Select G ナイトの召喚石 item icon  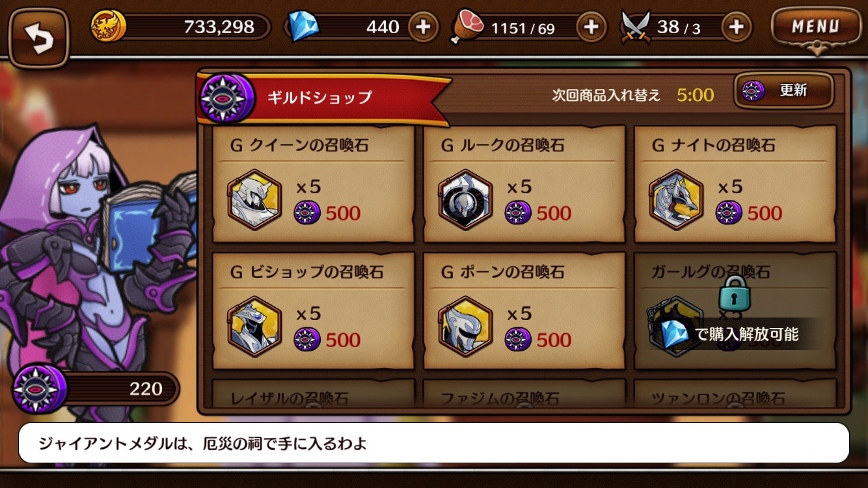click(x=676, y=200)
